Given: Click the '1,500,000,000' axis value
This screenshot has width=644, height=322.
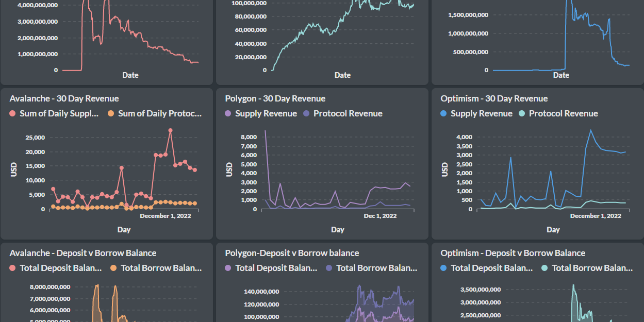Looking at the screenshot, I should point(468,15).
